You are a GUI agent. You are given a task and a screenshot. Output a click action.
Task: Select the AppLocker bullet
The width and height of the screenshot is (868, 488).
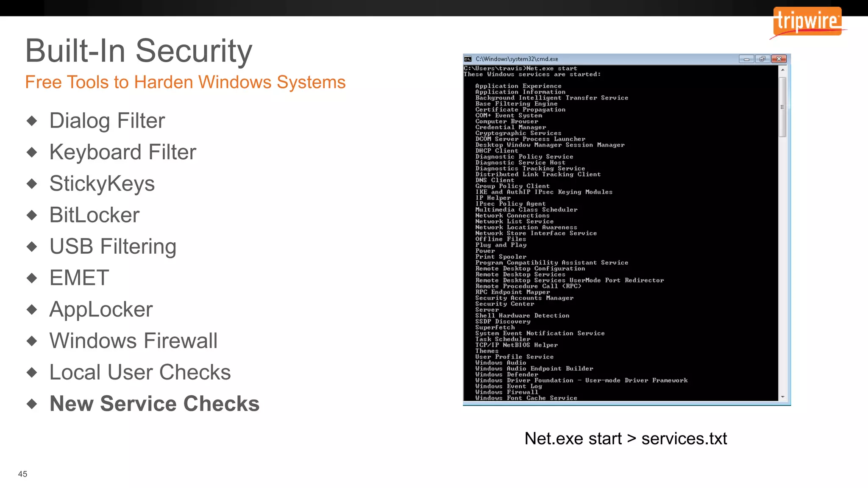[x=101, y=310]
